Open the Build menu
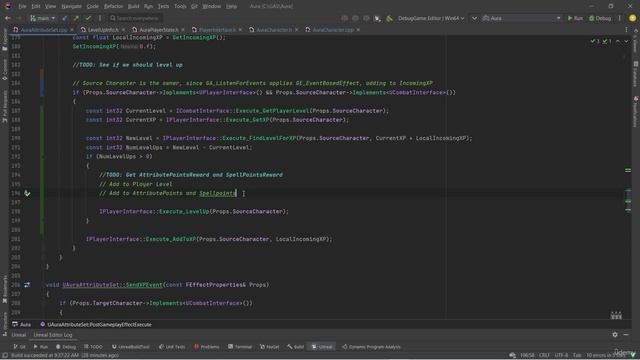 click(x=133, y=6)
